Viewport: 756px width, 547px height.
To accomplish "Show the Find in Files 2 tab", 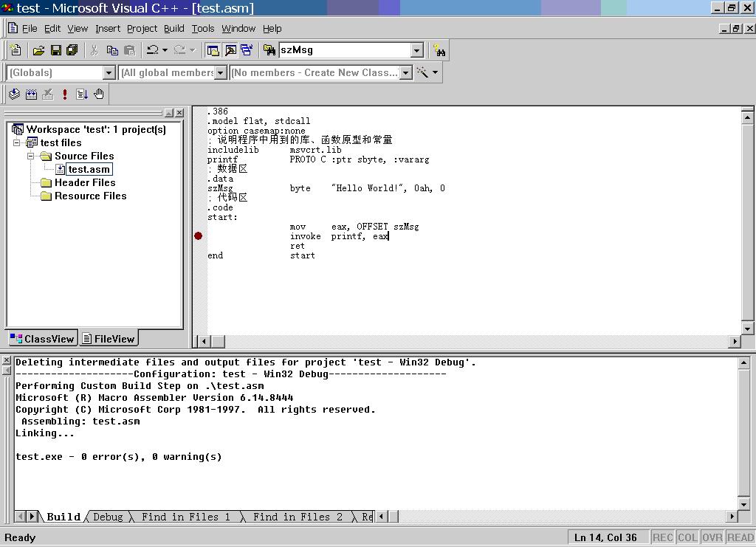I will coord(298,517).
